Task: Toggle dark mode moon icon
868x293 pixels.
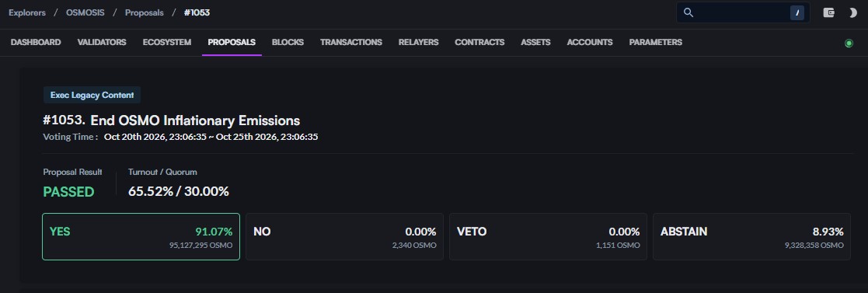Action: click(x=852, y=12)
